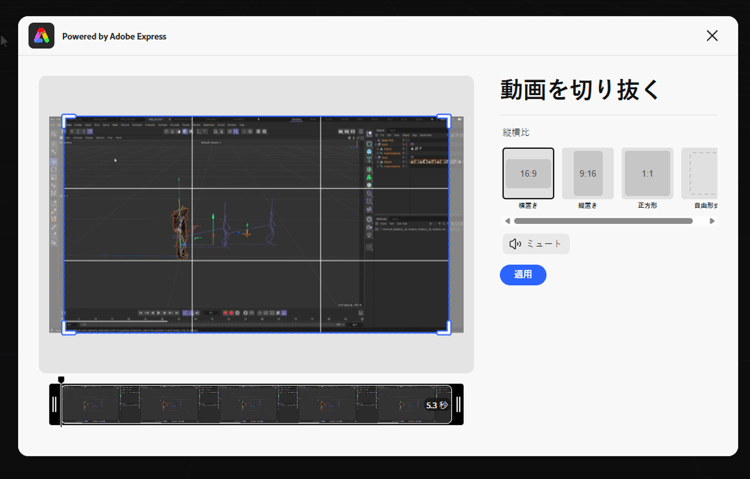The height and width of the screenshot is (479, 750).
Task: Click the aspect ratio scroll left arrow
Action: pos(507,221)
